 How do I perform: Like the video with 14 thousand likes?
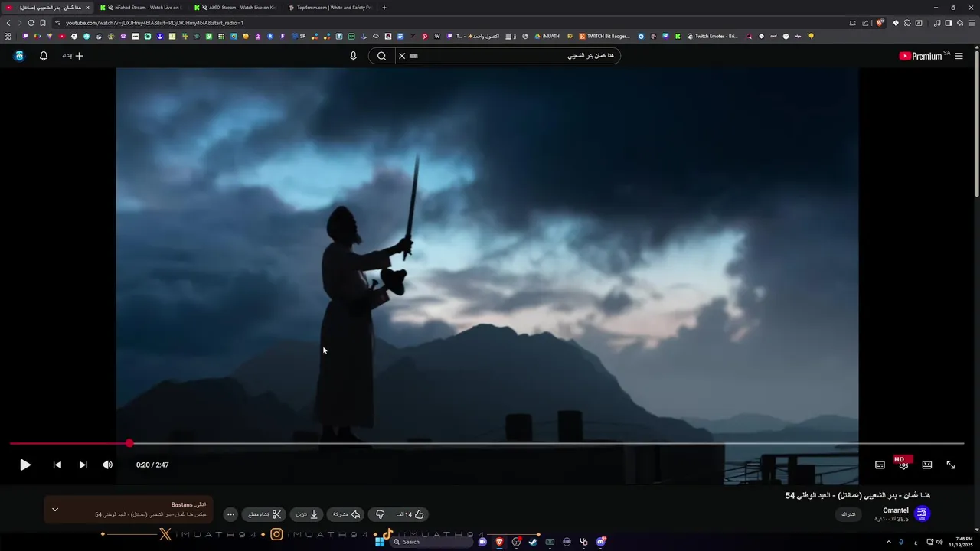point(410,514)
